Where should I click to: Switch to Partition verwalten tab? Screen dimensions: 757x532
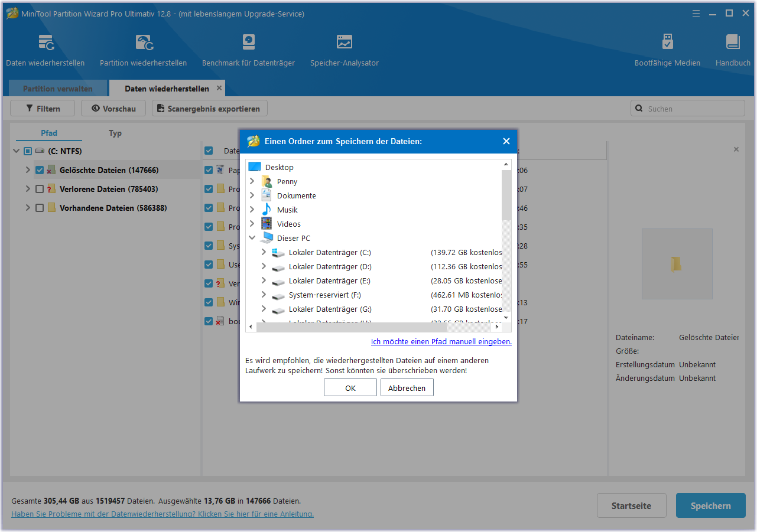click(58, 89)
